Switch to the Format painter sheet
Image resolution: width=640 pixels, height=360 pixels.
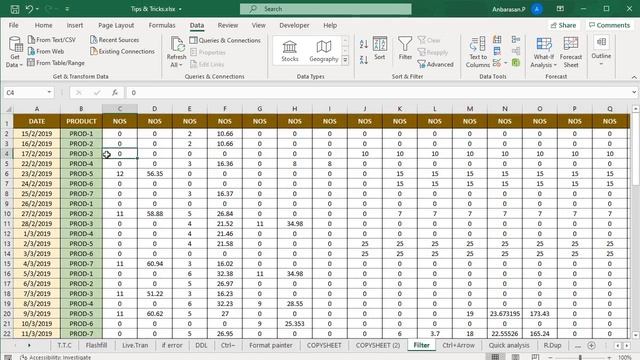pyautogui.click(x=271, y=345)
